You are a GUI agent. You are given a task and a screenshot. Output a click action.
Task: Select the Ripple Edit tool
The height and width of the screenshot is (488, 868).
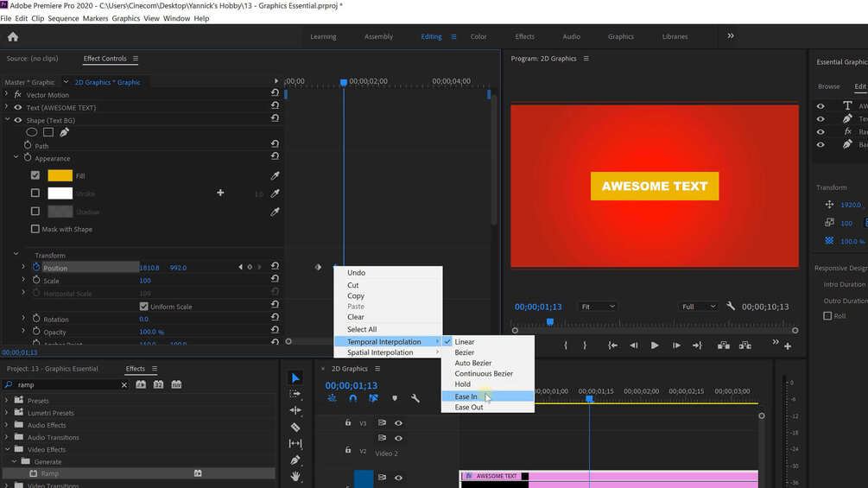point(295,410)
